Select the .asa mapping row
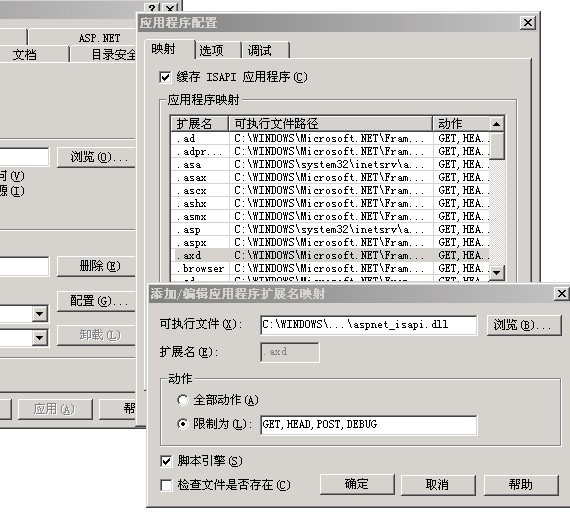Screen dimensions: 570x513 click(x=330, y=165)
